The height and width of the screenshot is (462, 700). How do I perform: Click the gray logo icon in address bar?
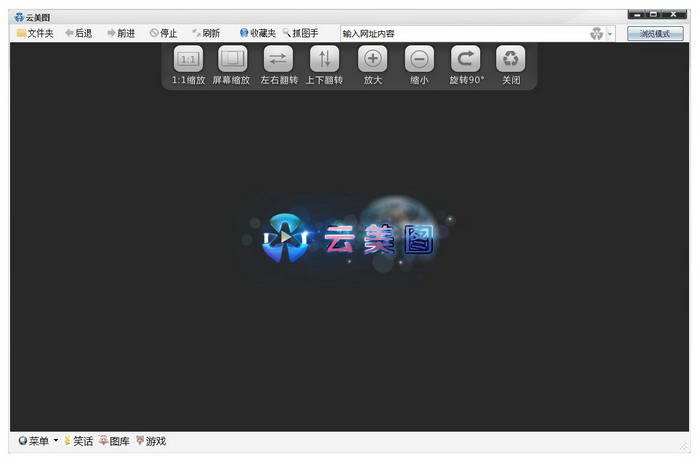tap(596, 33)
